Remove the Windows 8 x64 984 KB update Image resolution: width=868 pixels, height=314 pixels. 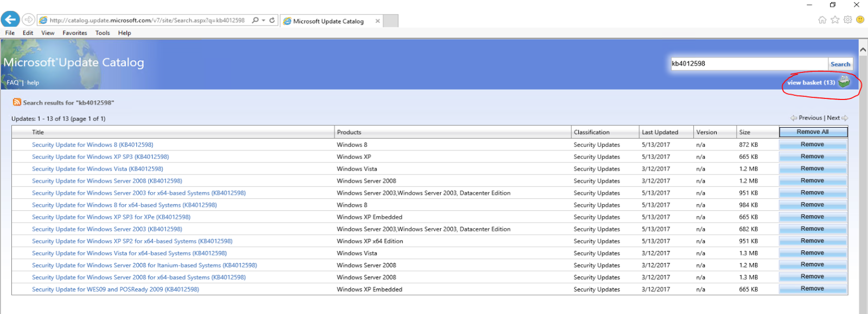813,205
